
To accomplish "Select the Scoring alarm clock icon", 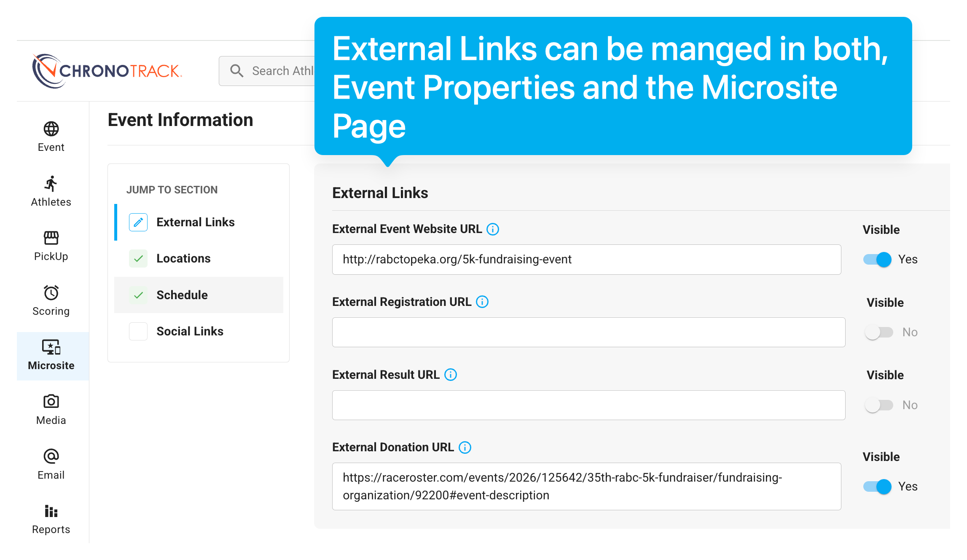I will click(51, 292).
